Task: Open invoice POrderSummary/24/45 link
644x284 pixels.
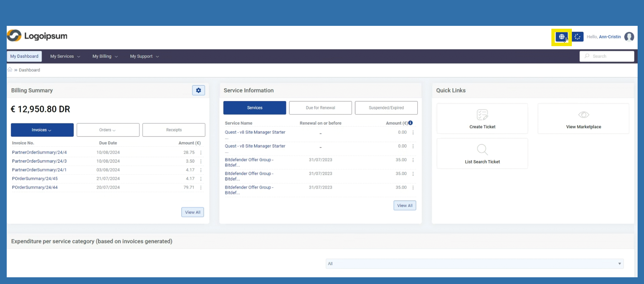Action: pos(35,179)
